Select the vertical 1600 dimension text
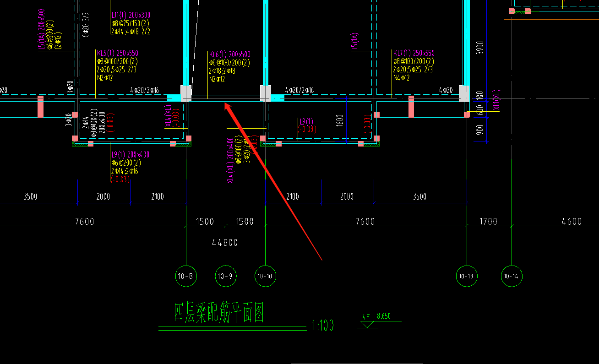This screenshot has height=364, width=599. [340, 120]
